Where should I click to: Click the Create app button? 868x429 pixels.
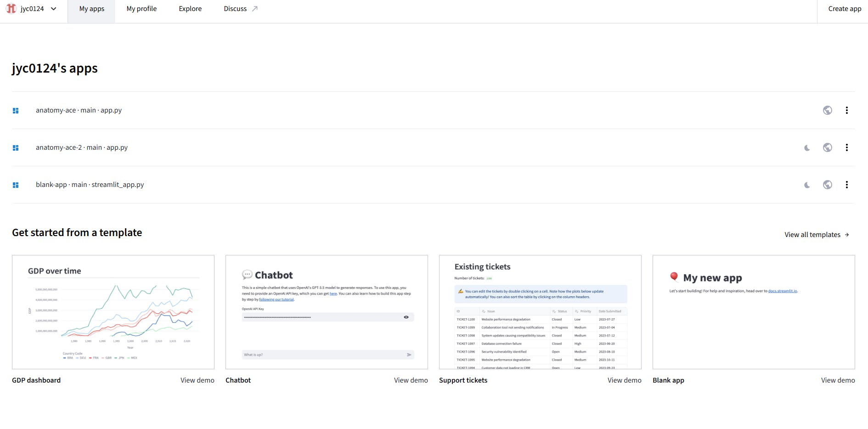coord(845,9)
